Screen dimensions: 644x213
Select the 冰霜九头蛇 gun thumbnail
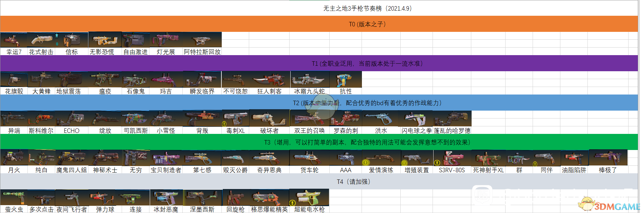click(310, 79)
